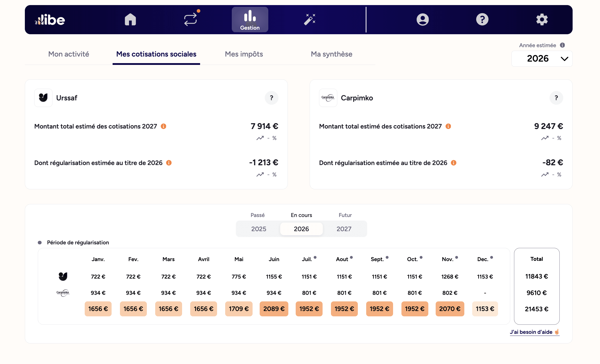Click info icon next to Année estimée
The image size is (600, 364).
point(562,45)
